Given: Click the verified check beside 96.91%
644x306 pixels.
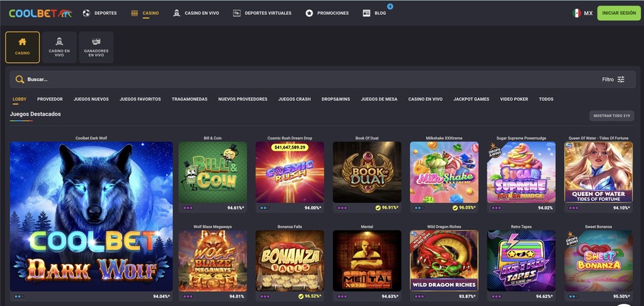Looking at the screenshot, I should tap(378, 208).
